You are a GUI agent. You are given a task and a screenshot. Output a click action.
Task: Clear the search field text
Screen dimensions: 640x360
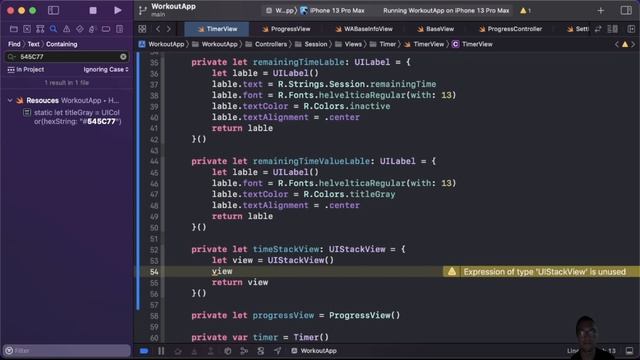pyautogui.click(x=123, y=57)
